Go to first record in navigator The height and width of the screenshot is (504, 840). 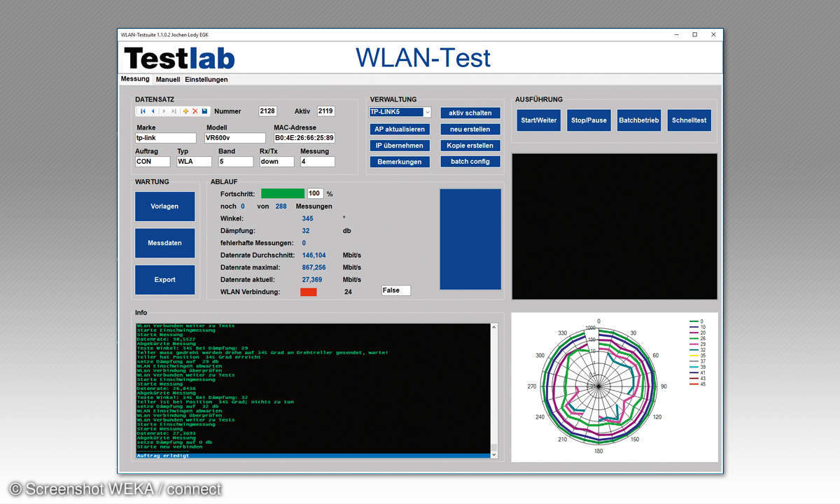(143, 111)
